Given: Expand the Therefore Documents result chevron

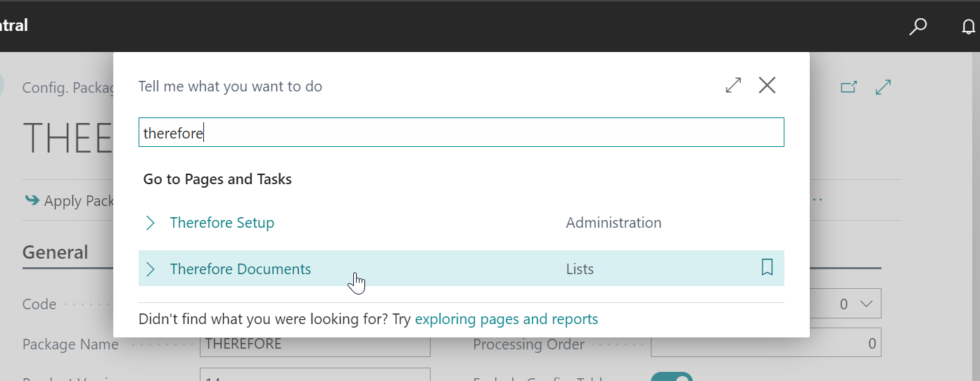Looking at the screenshot, I should pyautogui.click(x=150, y=269).
